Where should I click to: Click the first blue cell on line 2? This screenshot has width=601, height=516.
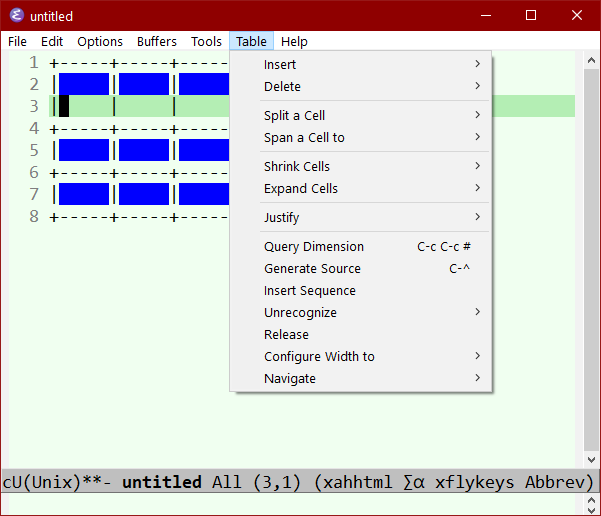point(84,84)
